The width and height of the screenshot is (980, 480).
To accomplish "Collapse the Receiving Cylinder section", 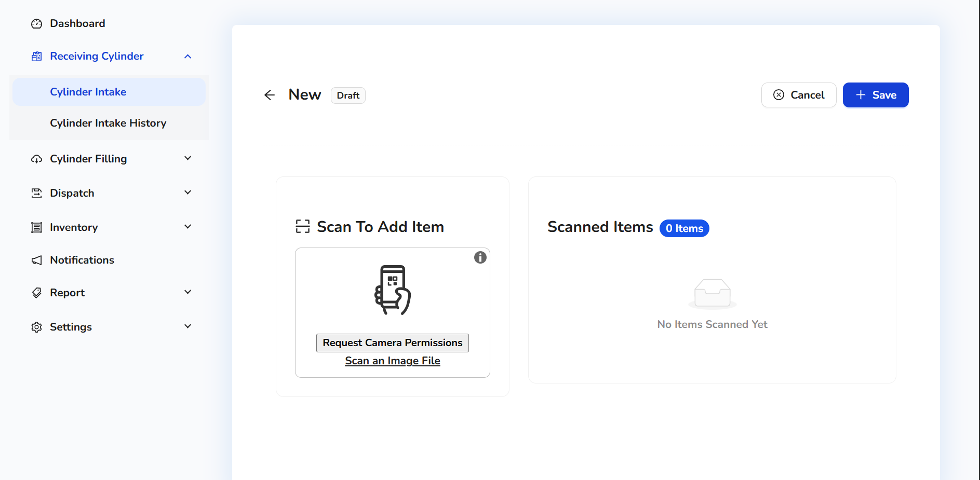I will click(x=188, y=56).
